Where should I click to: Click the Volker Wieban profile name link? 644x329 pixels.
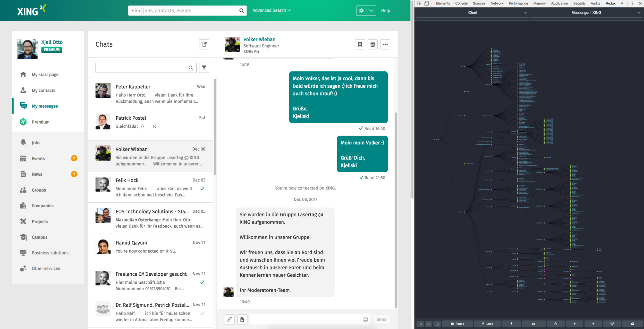click(259, 39)
